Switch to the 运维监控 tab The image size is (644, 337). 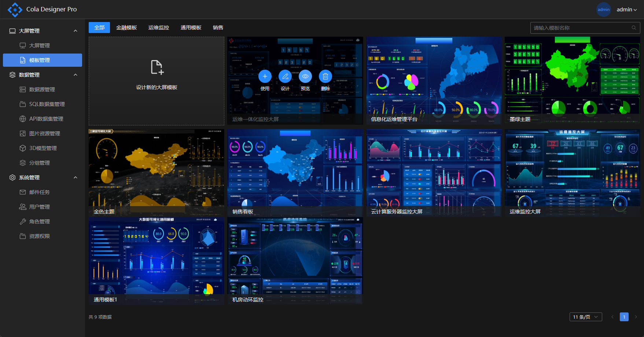coord(159,28)
